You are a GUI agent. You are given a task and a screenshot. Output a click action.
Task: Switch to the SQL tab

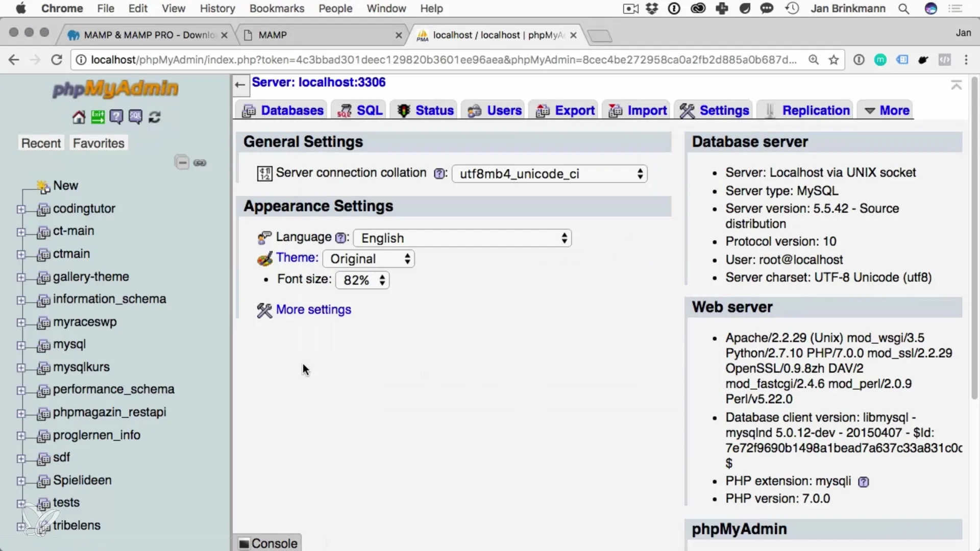pyautogui.click(x=360, y=110)
